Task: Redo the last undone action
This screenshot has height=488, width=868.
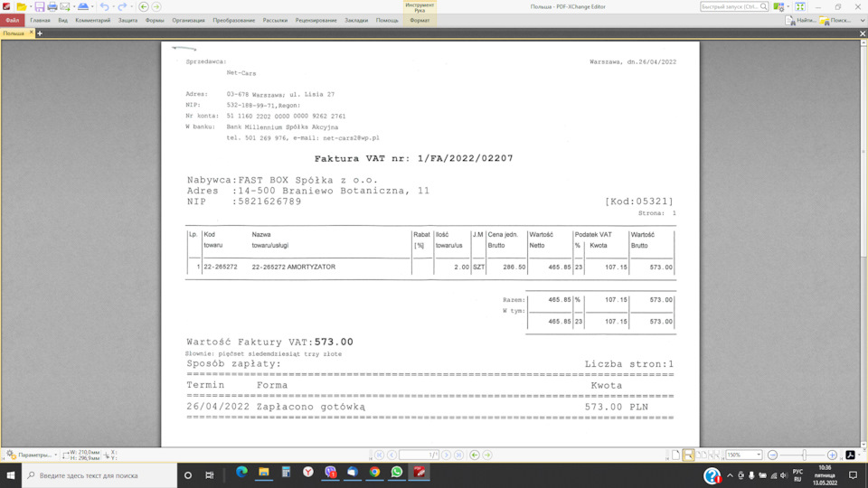Action: tap(122, 6)
